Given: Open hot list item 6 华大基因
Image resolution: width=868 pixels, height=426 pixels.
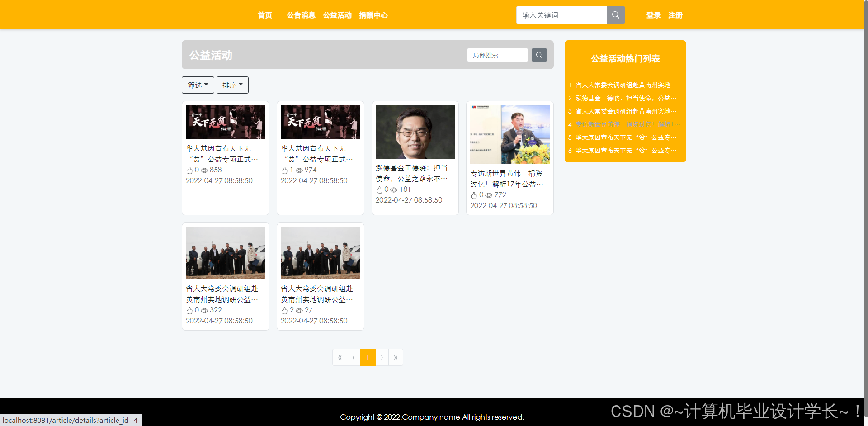Looking at the screenshot, I should pyautogui.click(x=626, y=151).
